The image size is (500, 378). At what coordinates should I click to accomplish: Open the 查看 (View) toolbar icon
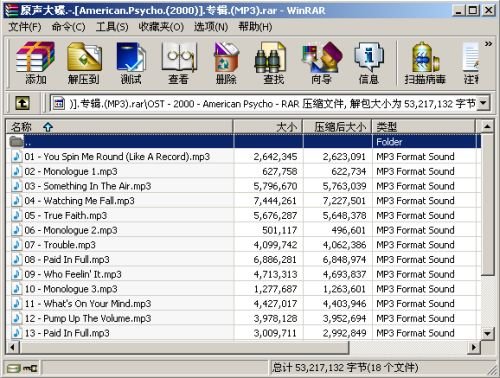(x=179, y=63)
